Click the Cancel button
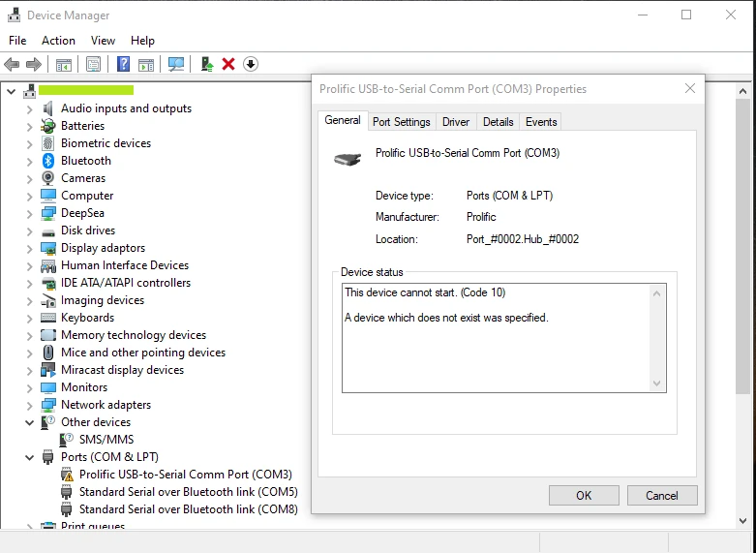This screenshot has height=553, width=756. (x=662, y=496)
